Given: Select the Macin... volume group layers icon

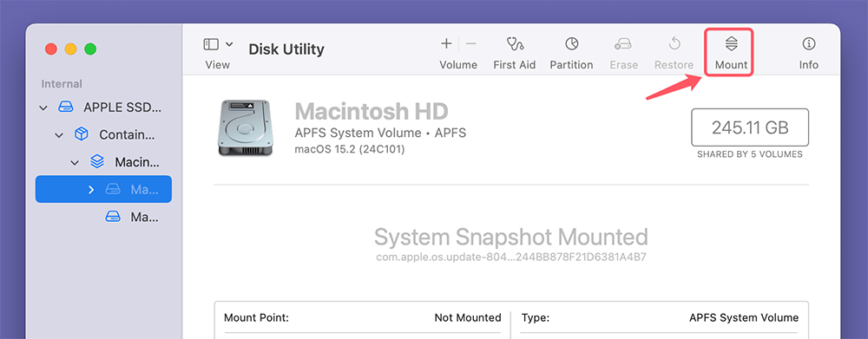Looking at the screenshot, I should [97, 162].
